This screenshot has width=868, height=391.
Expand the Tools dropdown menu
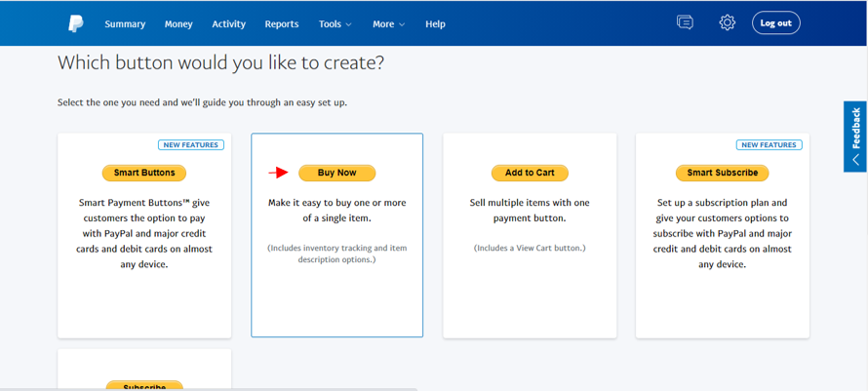click(335, 23)
